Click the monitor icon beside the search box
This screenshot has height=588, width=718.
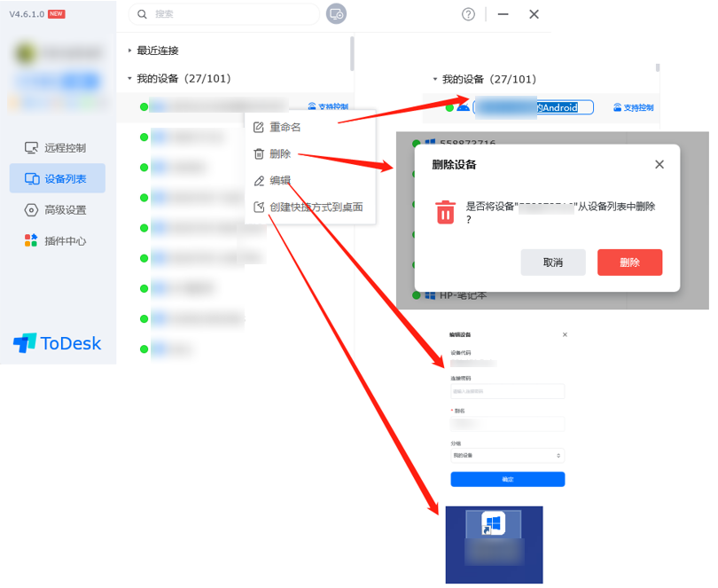pos(336,14)
